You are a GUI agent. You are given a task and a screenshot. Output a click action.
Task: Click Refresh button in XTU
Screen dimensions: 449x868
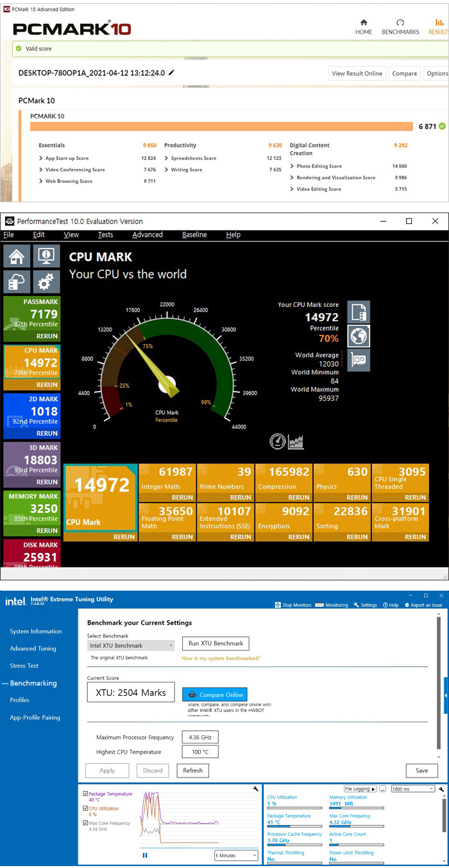point(192,770)
